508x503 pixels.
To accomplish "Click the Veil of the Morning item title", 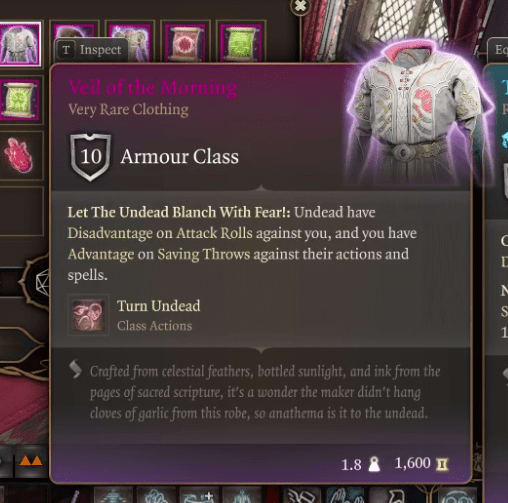I will click(153, 88).
